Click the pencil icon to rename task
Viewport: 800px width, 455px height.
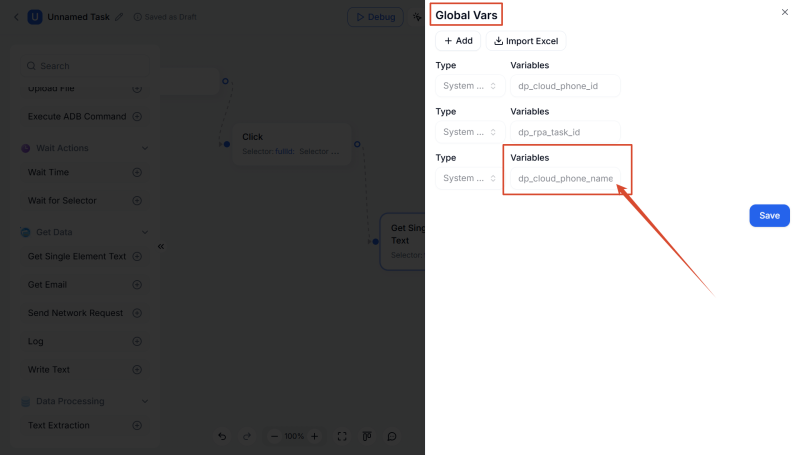click(120, 17)
